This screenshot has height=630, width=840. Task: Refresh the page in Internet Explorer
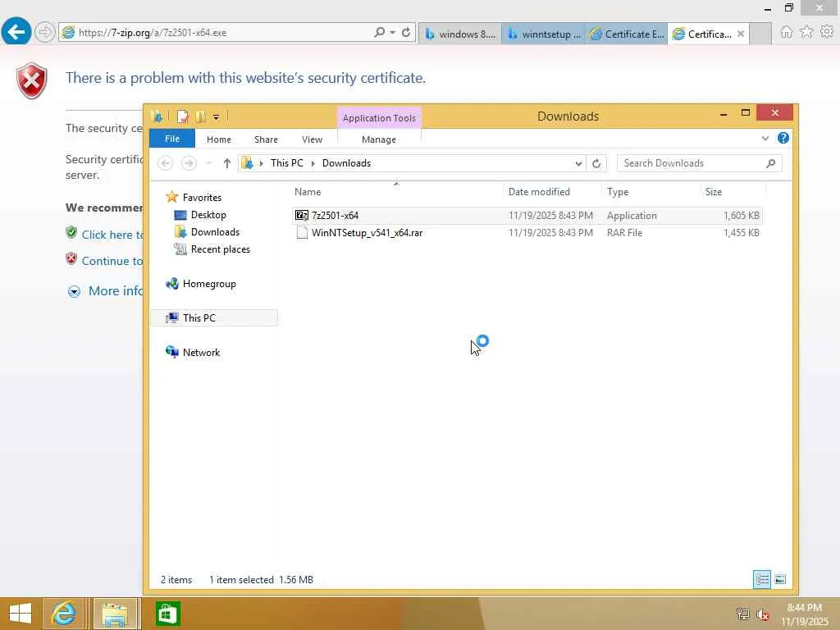click(406, 32)
